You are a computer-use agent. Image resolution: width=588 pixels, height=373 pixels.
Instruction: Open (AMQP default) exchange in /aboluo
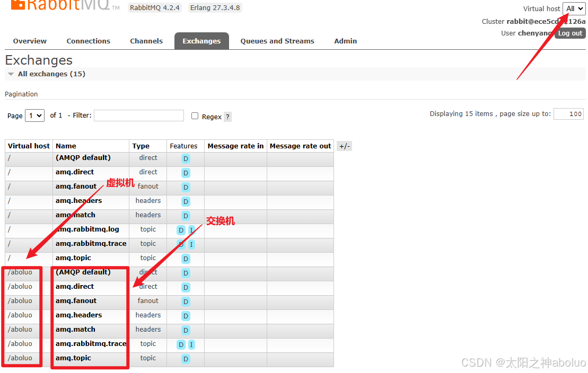pyautogui.click(x=83, y=272)
